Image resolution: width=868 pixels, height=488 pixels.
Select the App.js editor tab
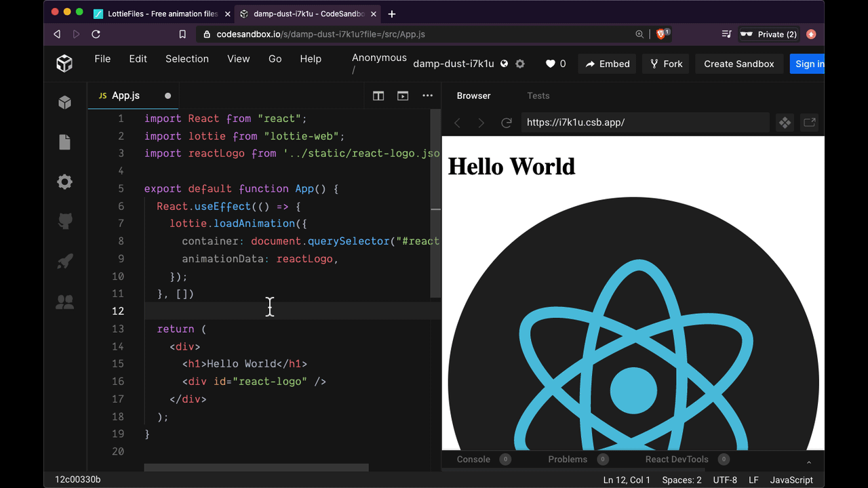[133, 96]
